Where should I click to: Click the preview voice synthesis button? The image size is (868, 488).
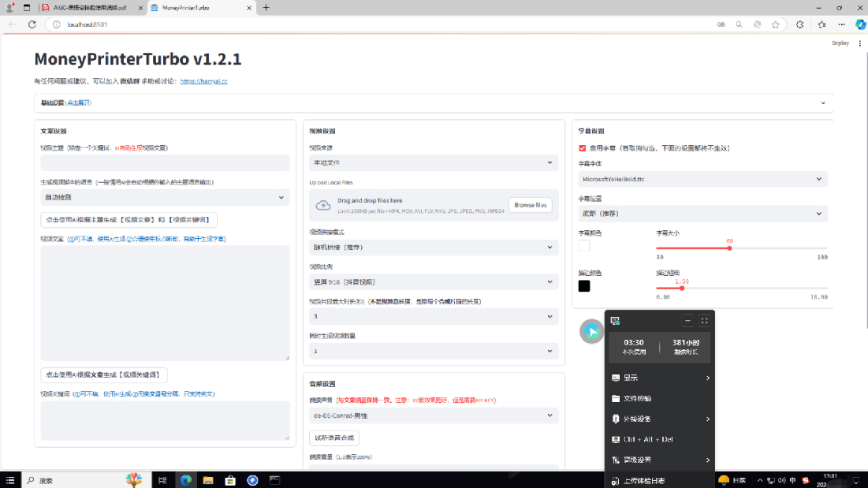coord(334,438)
